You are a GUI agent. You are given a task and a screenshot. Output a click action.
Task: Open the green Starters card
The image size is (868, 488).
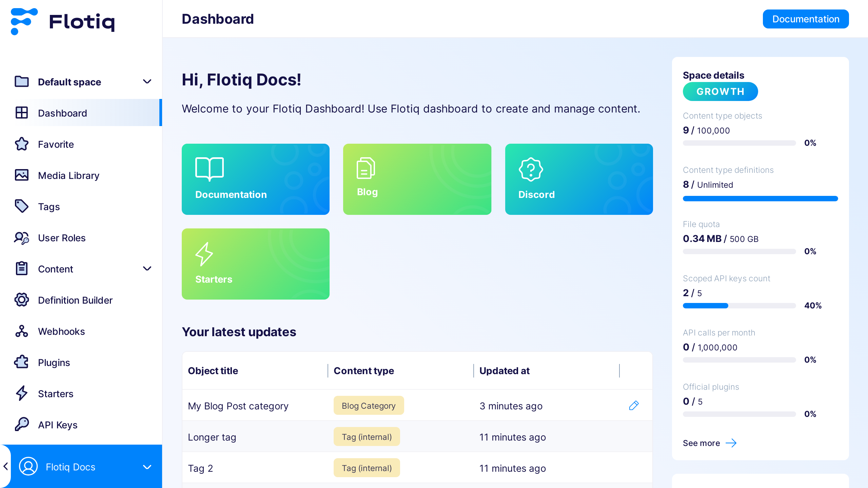[255, 264]
